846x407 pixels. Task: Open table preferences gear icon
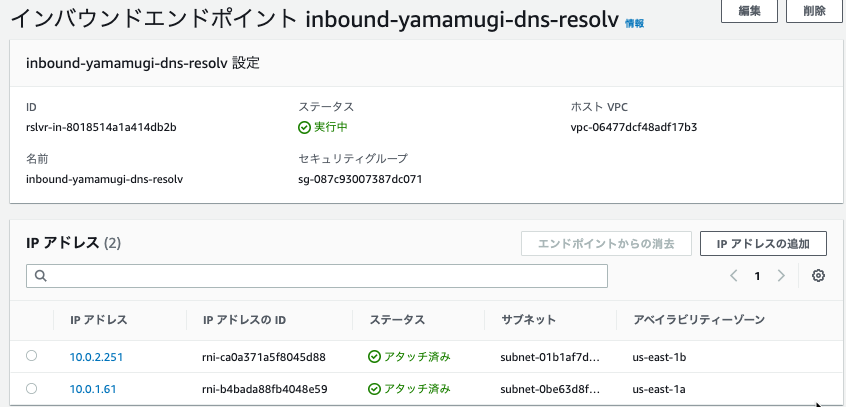pyautogui.click(x=818, y=276)
